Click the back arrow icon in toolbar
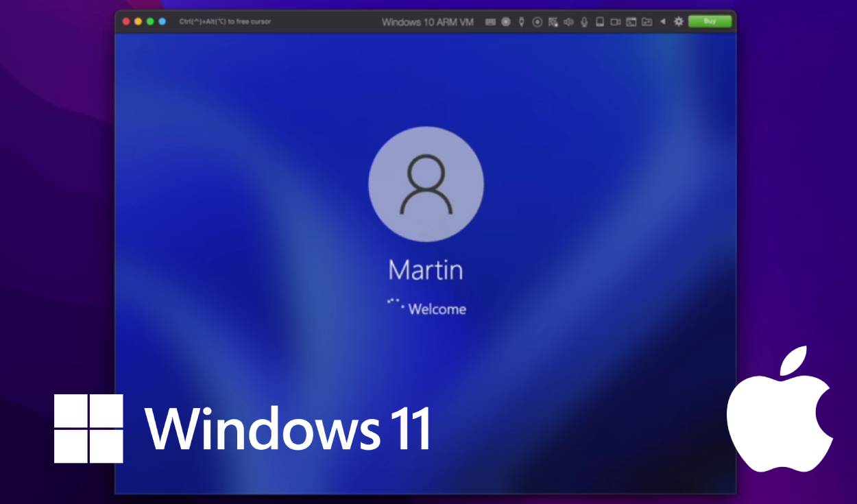857x504 pixels. pos(662,22)
